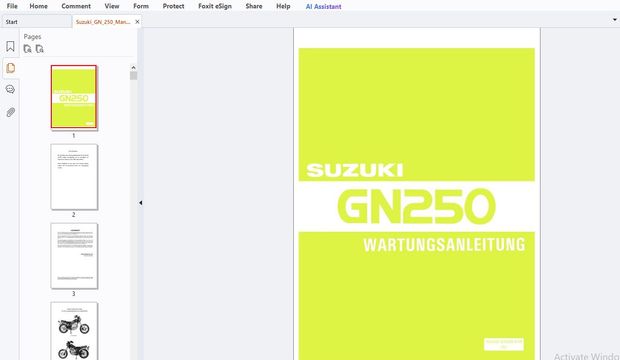Close the Suzuki_GN_250 document tab
Screen dimensions: 620x360
pyautogui.click(x=137, y=22)
